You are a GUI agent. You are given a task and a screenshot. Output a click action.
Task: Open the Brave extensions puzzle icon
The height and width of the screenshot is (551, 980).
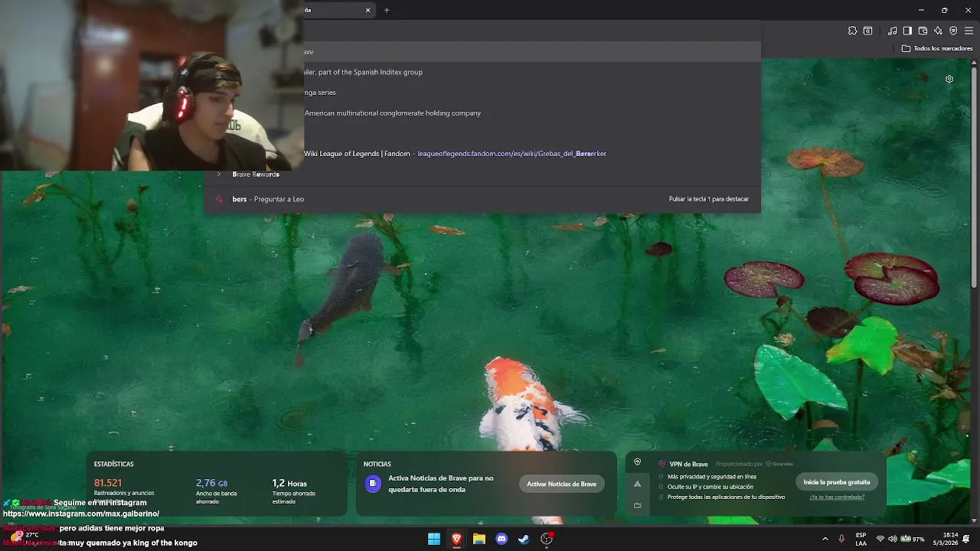click(852, 31)
